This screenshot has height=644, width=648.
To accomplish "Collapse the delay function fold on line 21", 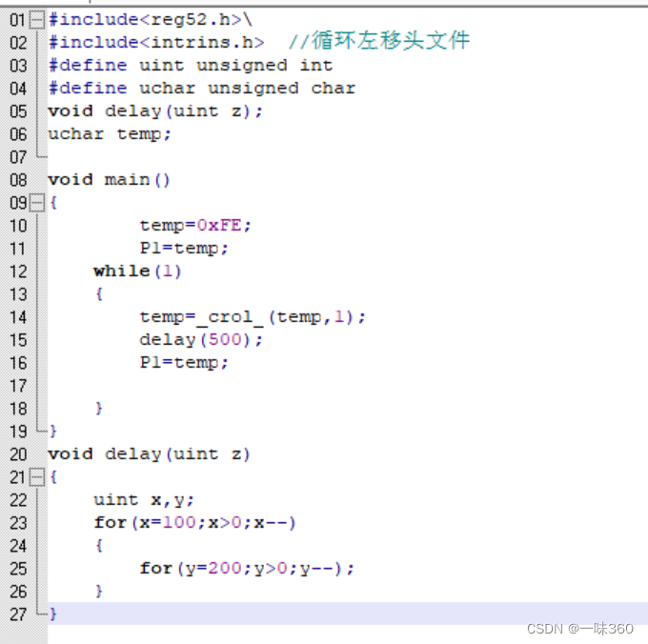I will [37, 477].
